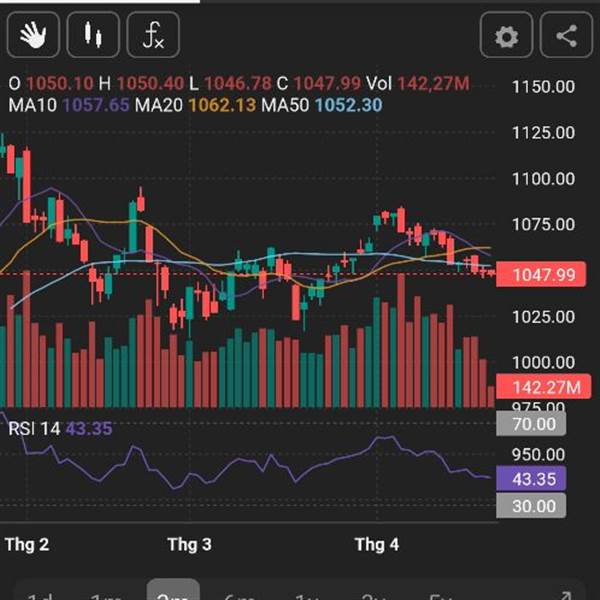Tap the red current price tag 1047.99 on the axis

[x=541, y=274]
